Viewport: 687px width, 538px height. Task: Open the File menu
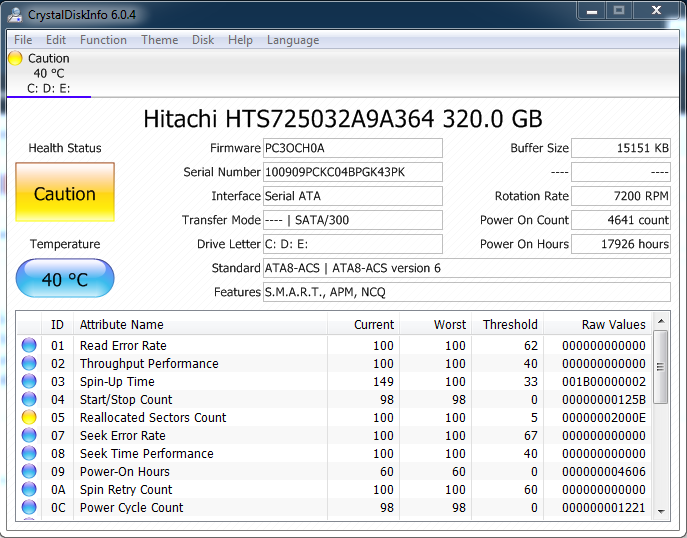[x=22, y=40]
